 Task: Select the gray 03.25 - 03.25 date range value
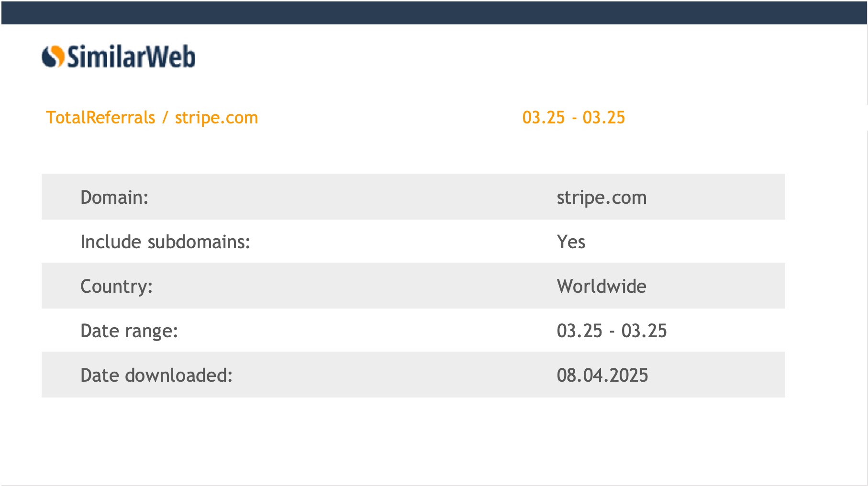coord(612,331)
